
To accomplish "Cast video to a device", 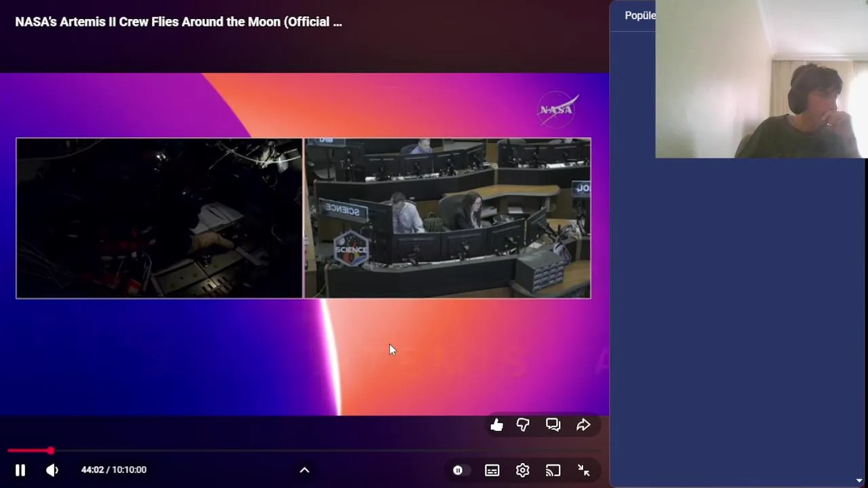I will click(553, 470).
